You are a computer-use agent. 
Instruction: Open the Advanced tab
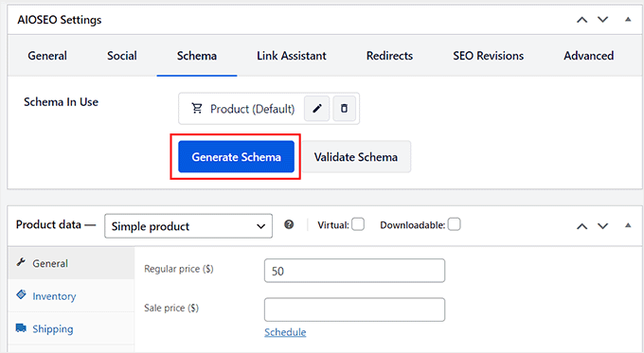588,56
